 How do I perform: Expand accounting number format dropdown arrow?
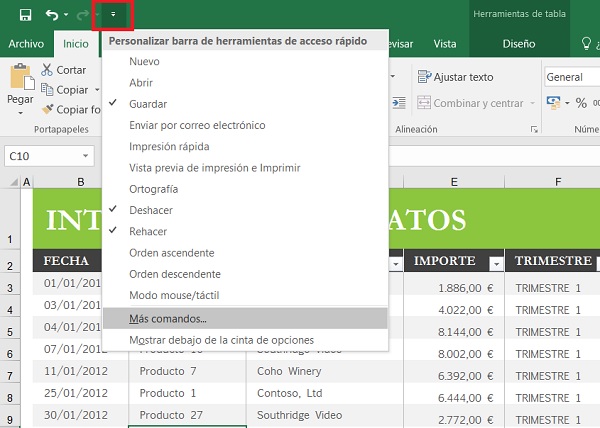(x=567, y=103)
